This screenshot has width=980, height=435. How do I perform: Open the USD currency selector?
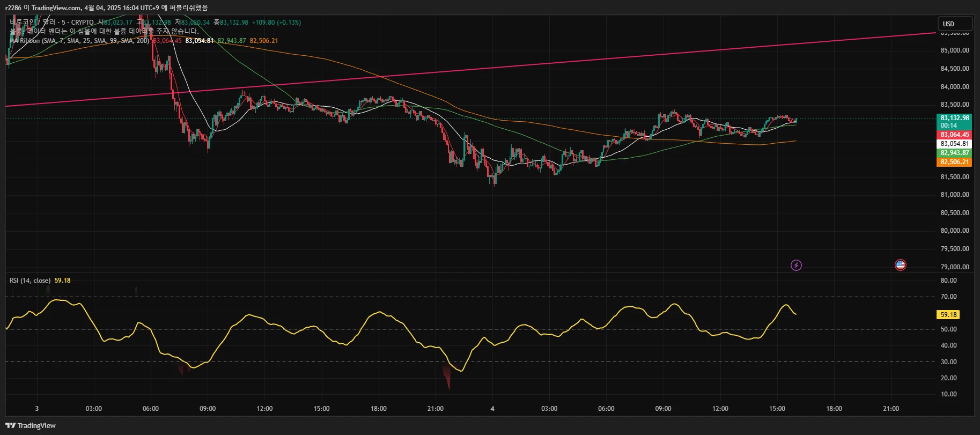955,24
